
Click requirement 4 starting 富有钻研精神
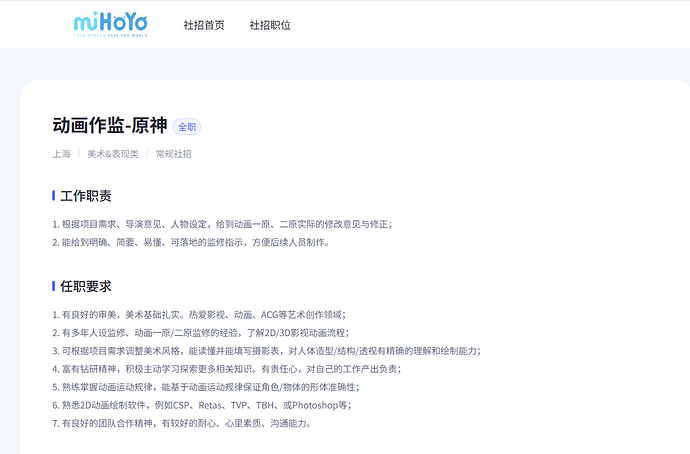(x=227, y=369)
